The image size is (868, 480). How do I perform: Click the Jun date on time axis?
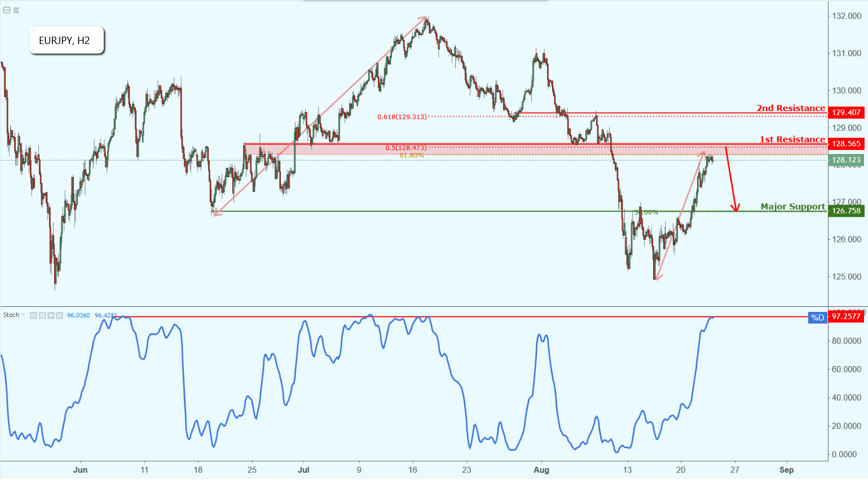tap(80, 470)
